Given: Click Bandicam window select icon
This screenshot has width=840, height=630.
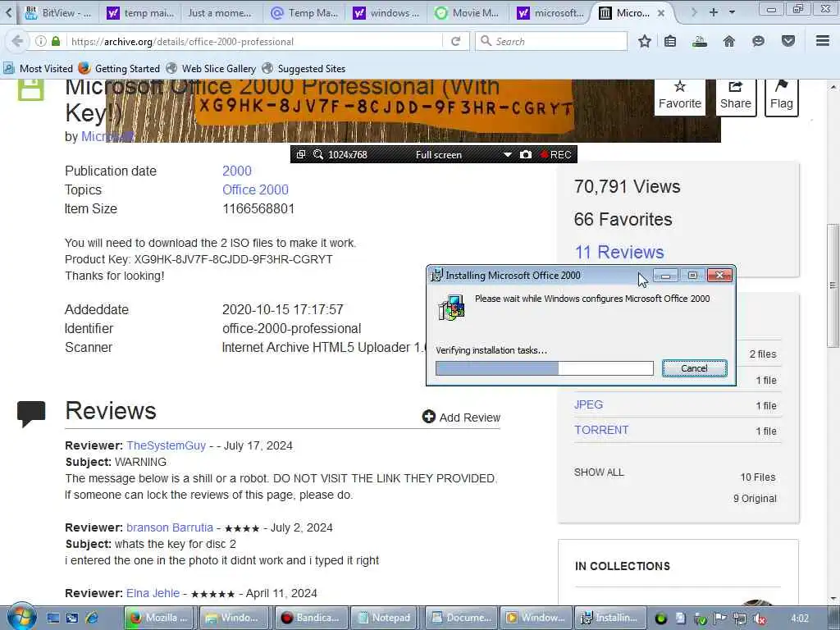Looking at the screenshot, I should tap(301, 155).
